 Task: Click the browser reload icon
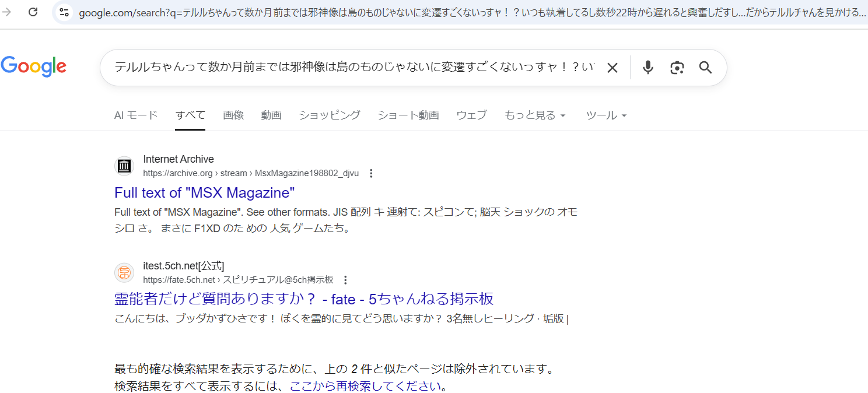(33, 12)
